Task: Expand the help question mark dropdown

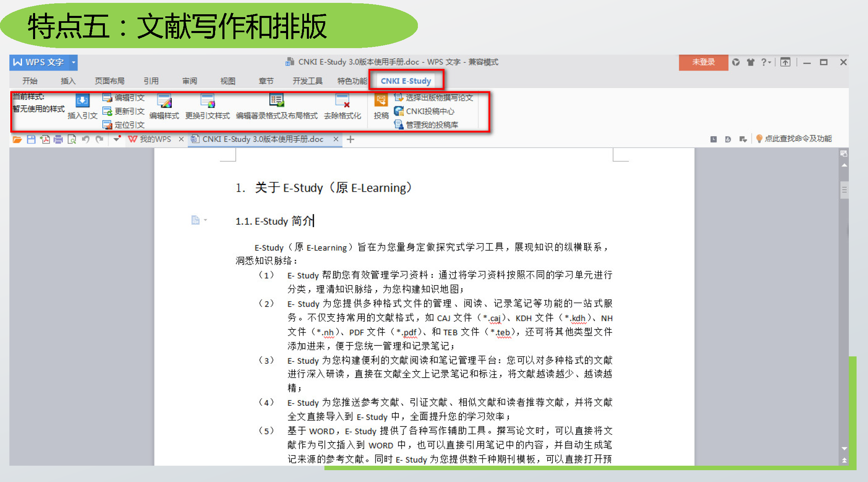Action: (766, 62)
